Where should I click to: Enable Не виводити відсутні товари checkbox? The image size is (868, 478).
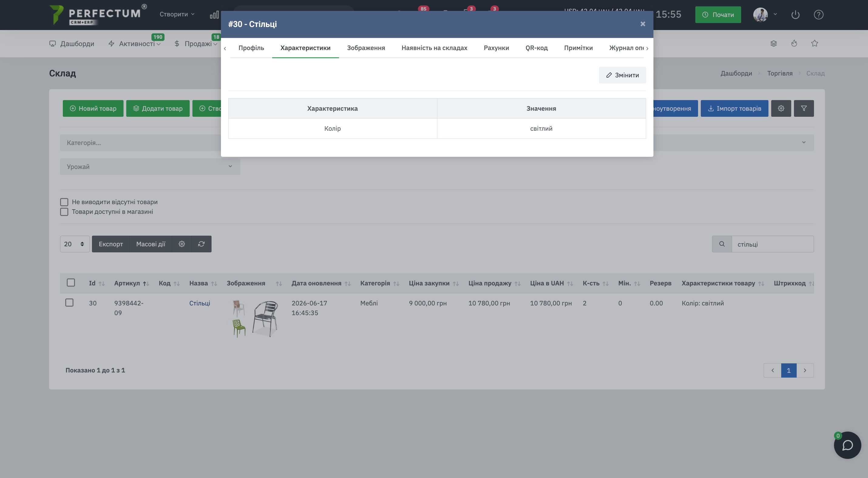click(64, 202)
